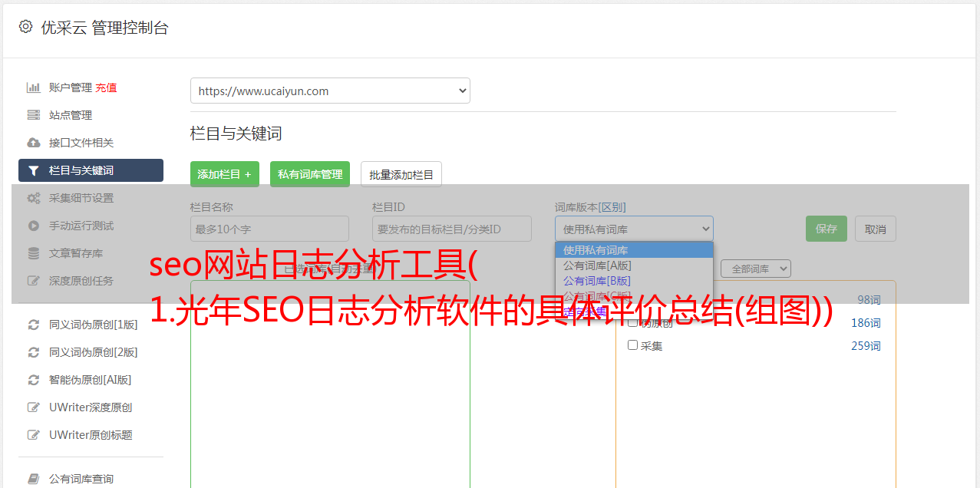This screenshot has width=980, height=488.
Task: Click the server icon for 站点管理
Action: pos(34,115)
